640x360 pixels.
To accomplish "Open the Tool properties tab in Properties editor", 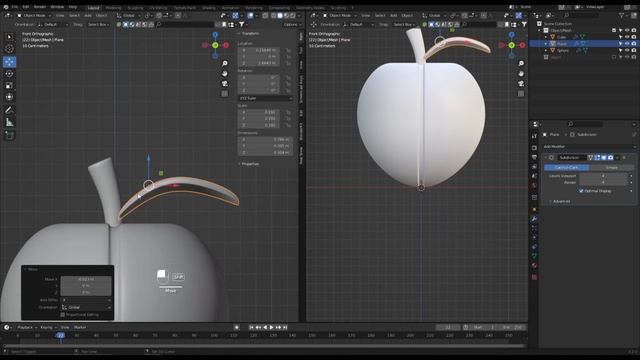I will [x=534, y=136].
